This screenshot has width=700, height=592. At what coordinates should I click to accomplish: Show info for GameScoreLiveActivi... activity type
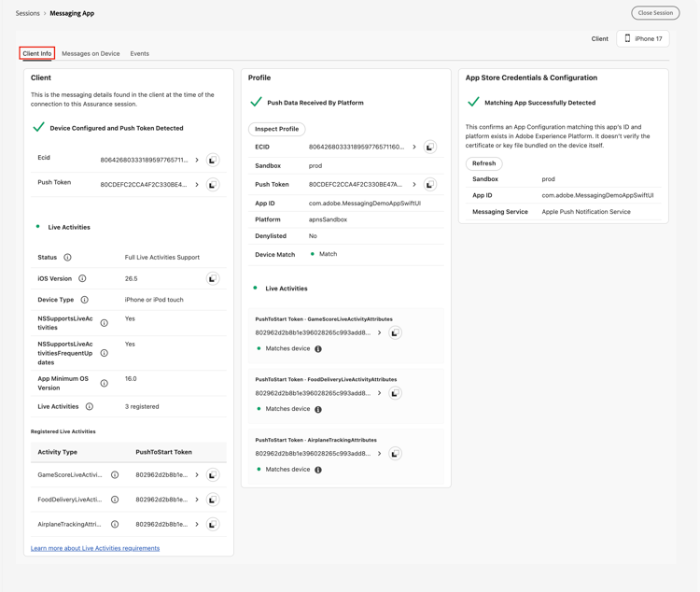[x=115, y=475]
